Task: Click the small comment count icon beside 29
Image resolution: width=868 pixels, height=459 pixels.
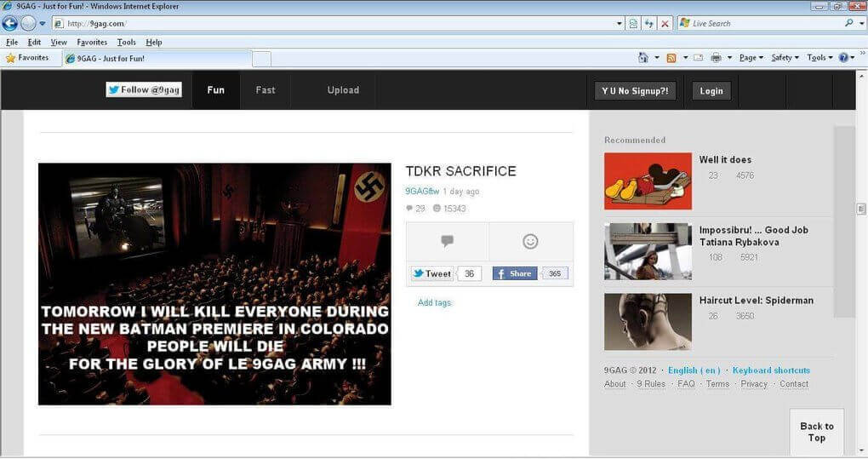Action: pos(409,208)
